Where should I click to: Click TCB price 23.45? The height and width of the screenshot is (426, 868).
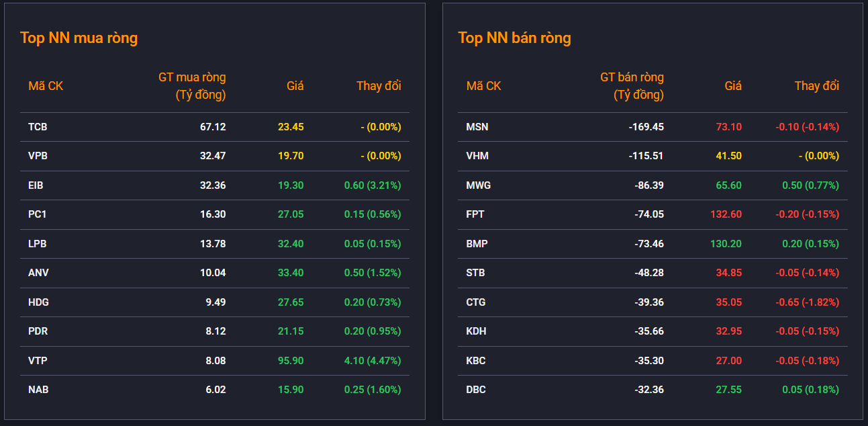[291, 127]
